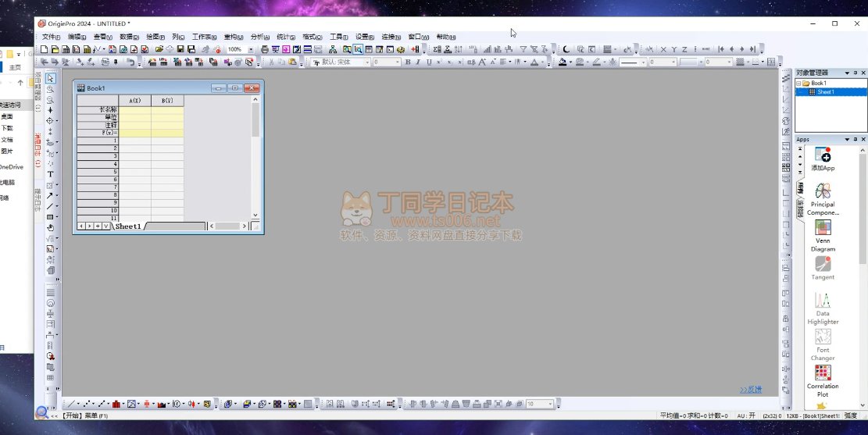This screenshot has width=868, height=435.
Task: Open the 分析 (Analysis) menu
Action: [259, 37]
